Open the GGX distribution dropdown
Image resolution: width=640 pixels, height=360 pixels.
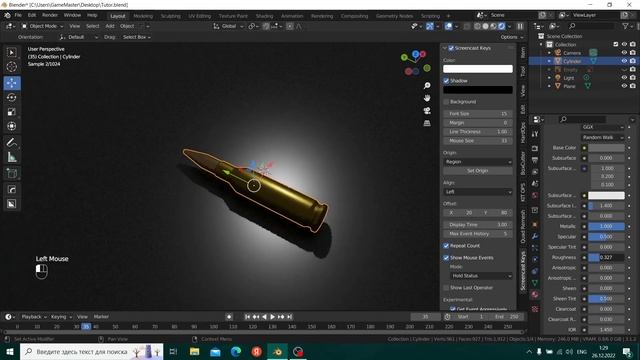coord(603,127)
